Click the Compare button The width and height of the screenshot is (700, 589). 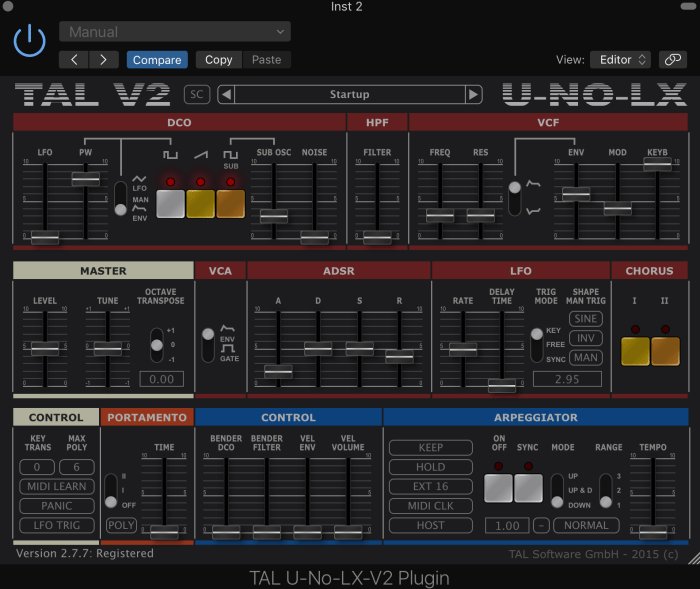point(157,60)
